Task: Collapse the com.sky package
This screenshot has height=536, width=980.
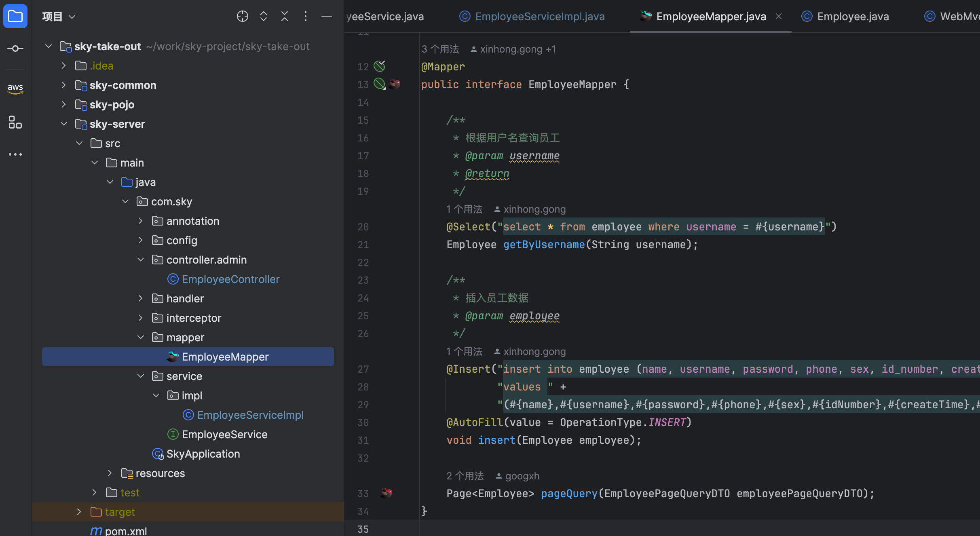Action: click(x=125, y=201)
